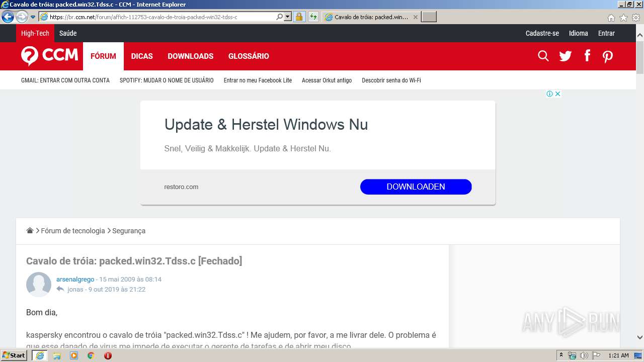The image size is (644, 362).
Task: Select the GLOSSÁRIO menu item
Action: [x=249, y=56]
